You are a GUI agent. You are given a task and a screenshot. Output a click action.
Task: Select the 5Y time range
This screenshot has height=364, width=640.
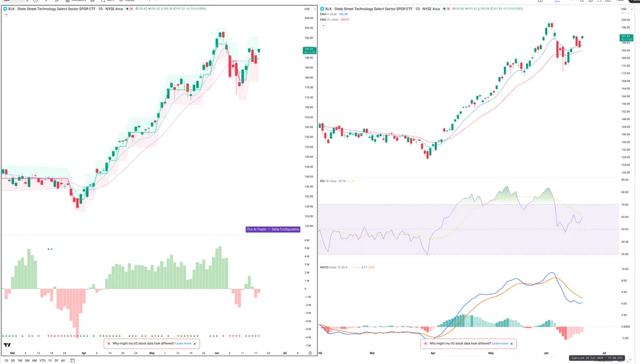coord(57,361)
